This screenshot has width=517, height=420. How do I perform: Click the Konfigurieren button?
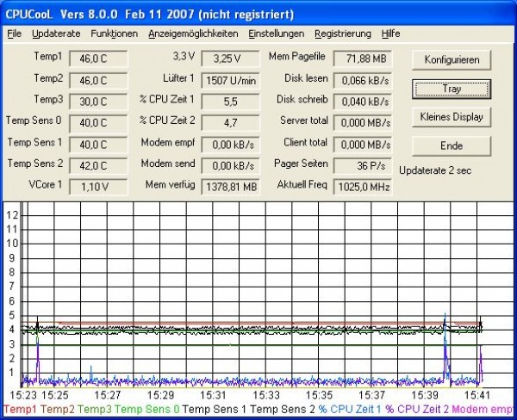[452, 59]
